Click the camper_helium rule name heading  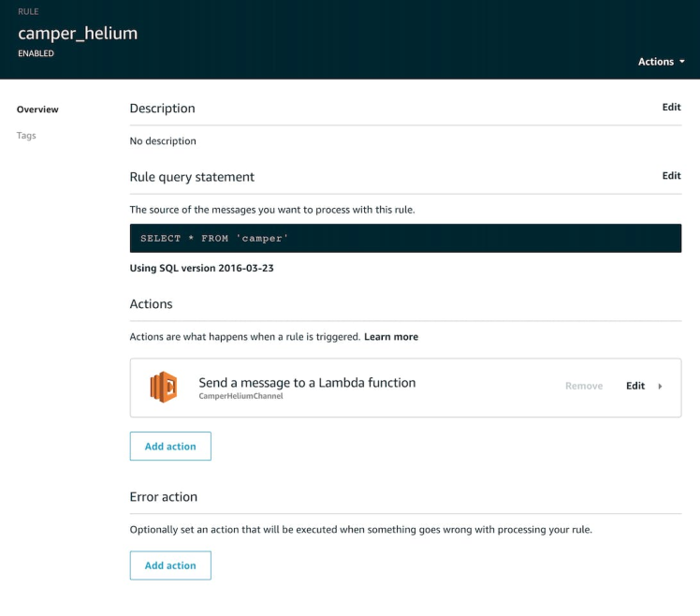(x=78, y=34)
